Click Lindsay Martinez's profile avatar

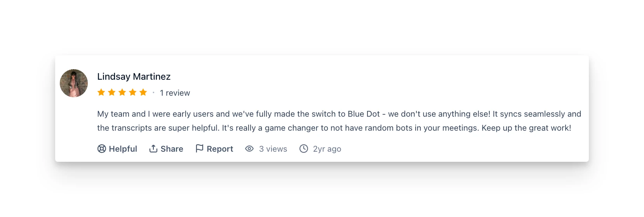pos(74,83)
